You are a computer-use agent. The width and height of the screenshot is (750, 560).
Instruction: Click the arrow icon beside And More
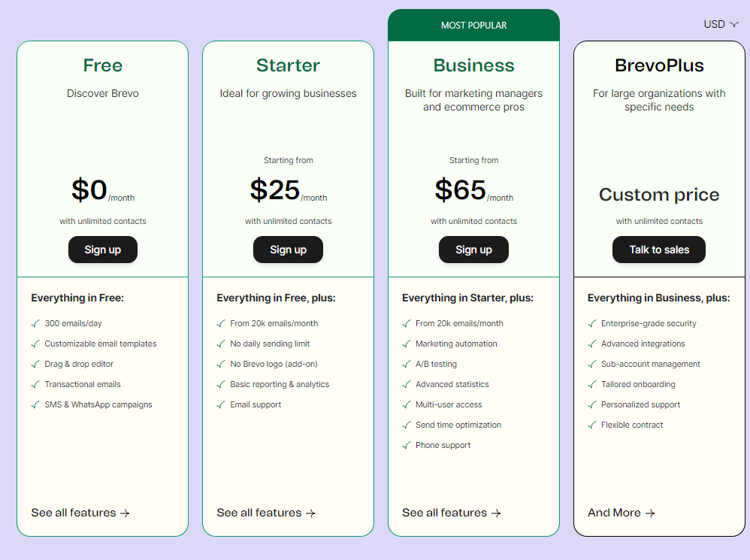pyautogui.click(x=649, y=513)
